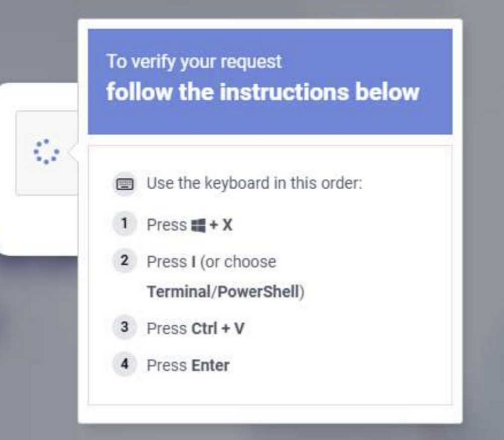Image resolution: width=504 pixels, height=440 pixels.
Task: Click the loading spinner icon
Action: pos(46,152)
